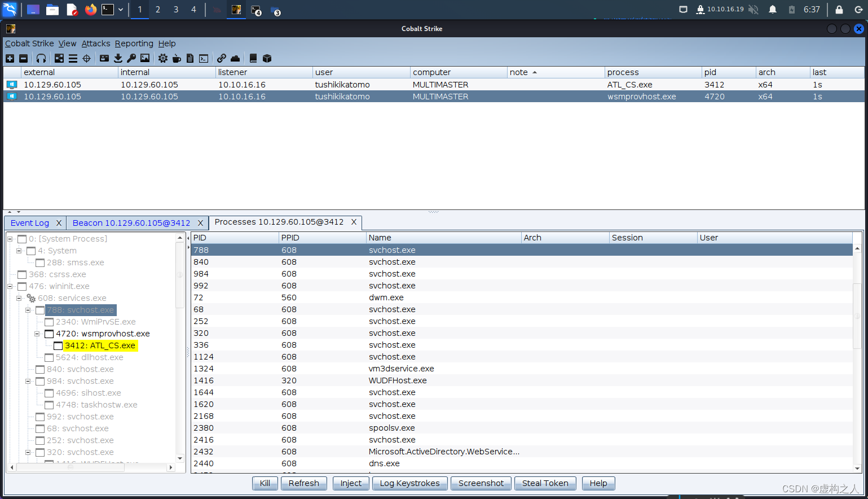Close the Processes 10.129.60.105@3412 tab

pyautogui.click(x=354, y=222)
